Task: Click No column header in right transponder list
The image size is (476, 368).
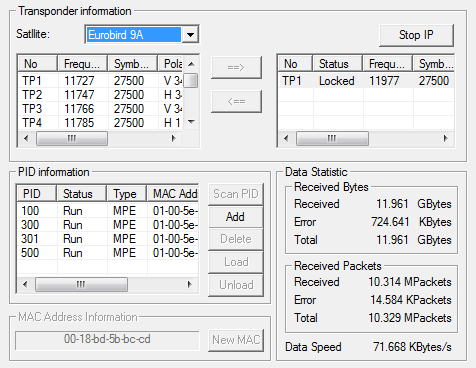Action: point(295,63)
